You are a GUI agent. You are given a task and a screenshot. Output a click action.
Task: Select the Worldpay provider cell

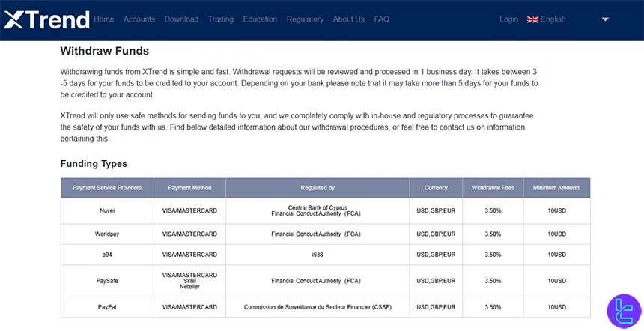(107, 234)
